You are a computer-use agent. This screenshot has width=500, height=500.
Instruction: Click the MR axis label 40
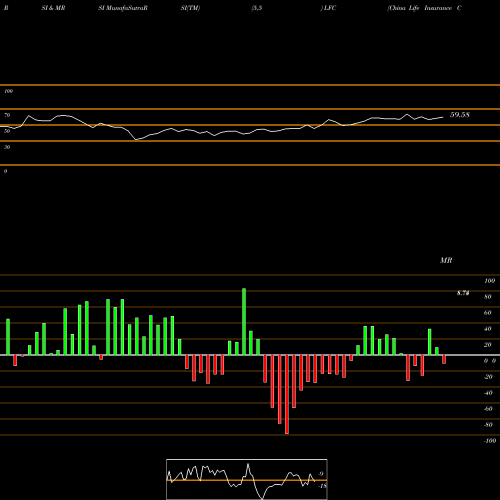coord(488,329)
